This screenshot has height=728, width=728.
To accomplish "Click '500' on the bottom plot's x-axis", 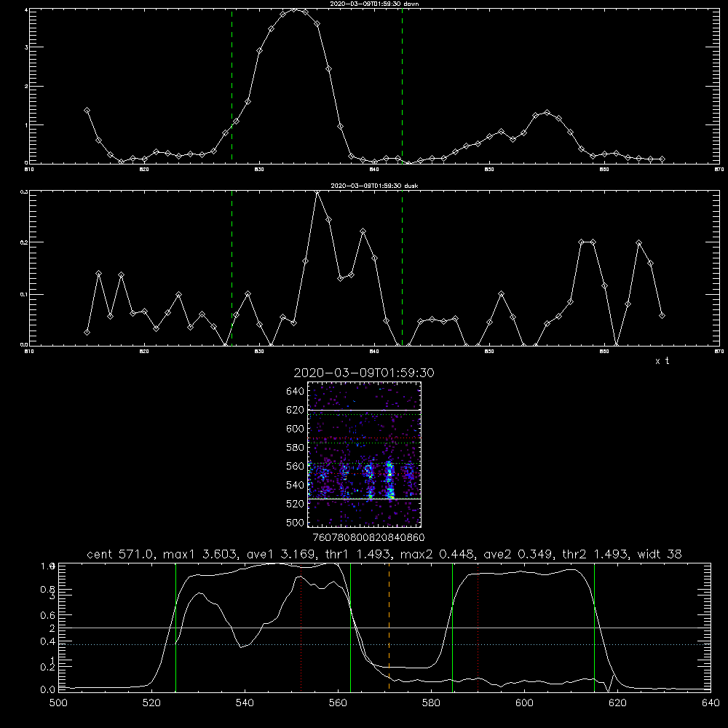I will (58, 703).
